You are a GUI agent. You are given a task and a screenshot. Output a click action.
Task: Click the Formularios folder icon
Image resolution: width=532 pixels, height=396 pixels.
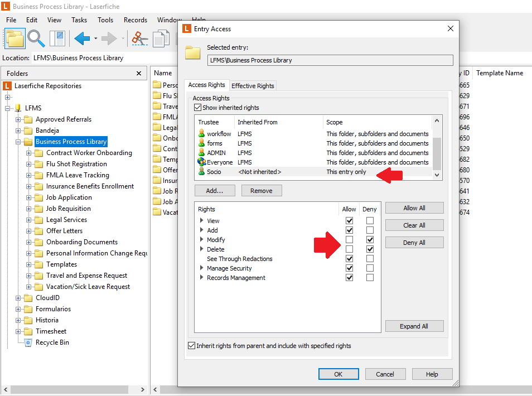[x=28, y=309]
